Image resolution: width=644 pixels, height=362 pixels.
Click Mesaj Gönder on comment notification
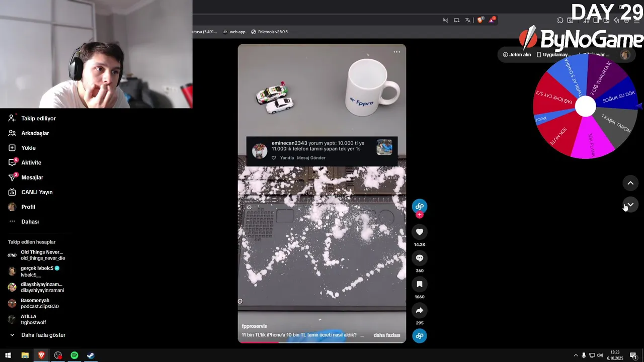click(311, 158)
